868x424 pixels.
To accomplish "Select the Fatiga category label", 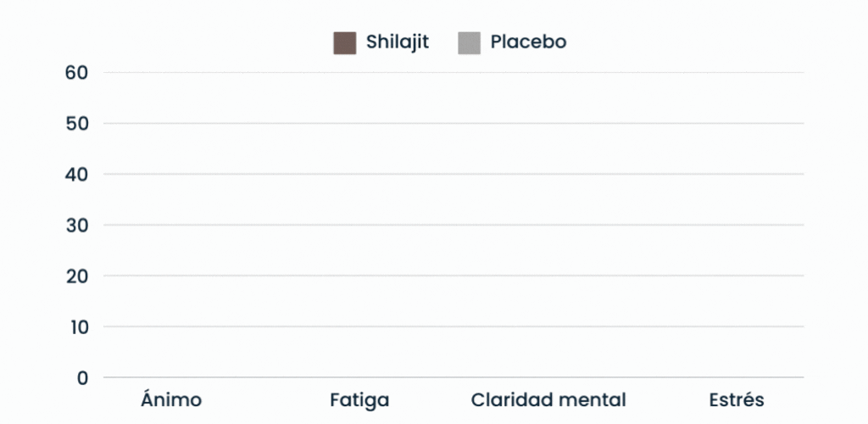I will [x=359, y=400].
